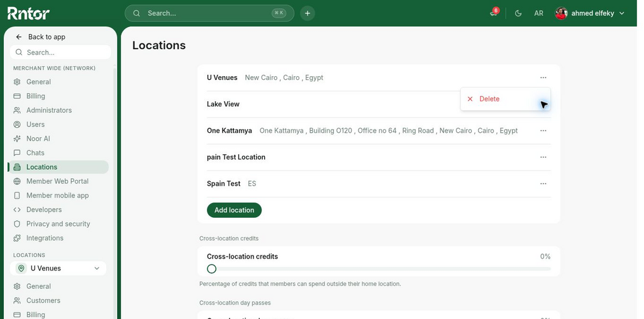Click the people icon beside Administrators
Viewport: 644px width, 319px height.
pos(17,110)
